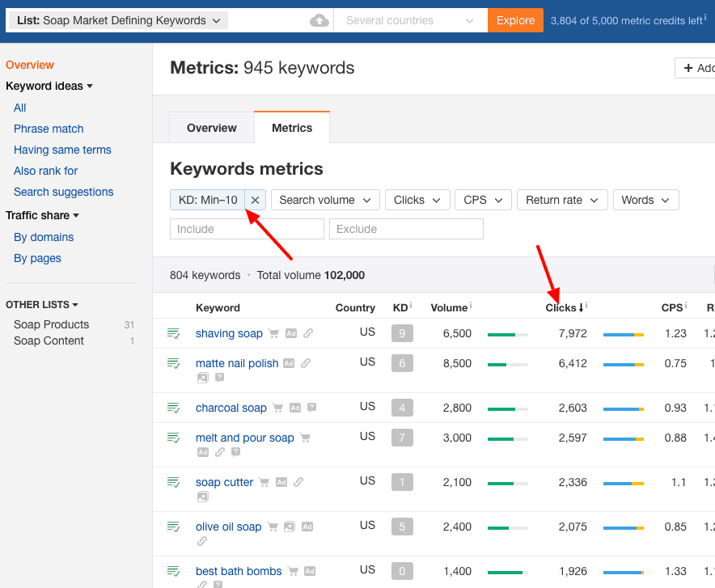Click the image pack icon for olive oil soap
Screen dimensions: 715x588
[289, 527]
